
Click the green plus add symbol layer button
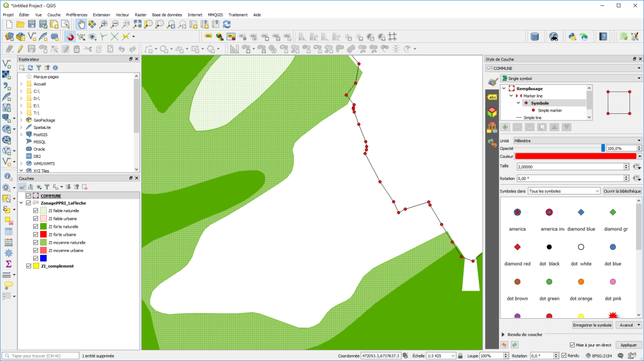505,127
